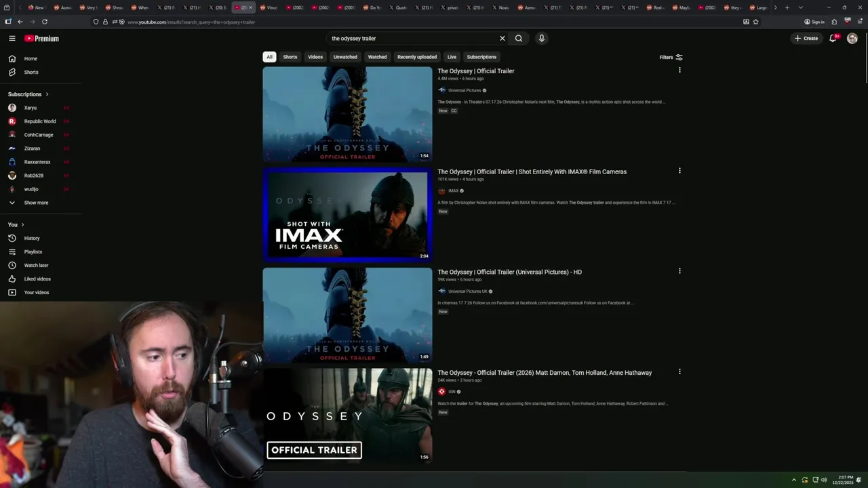Play the Universal Pictures UK 1:49 thumbnail
Image resolution: width=868 pixels, height=488 pixels.
point(347,315)
